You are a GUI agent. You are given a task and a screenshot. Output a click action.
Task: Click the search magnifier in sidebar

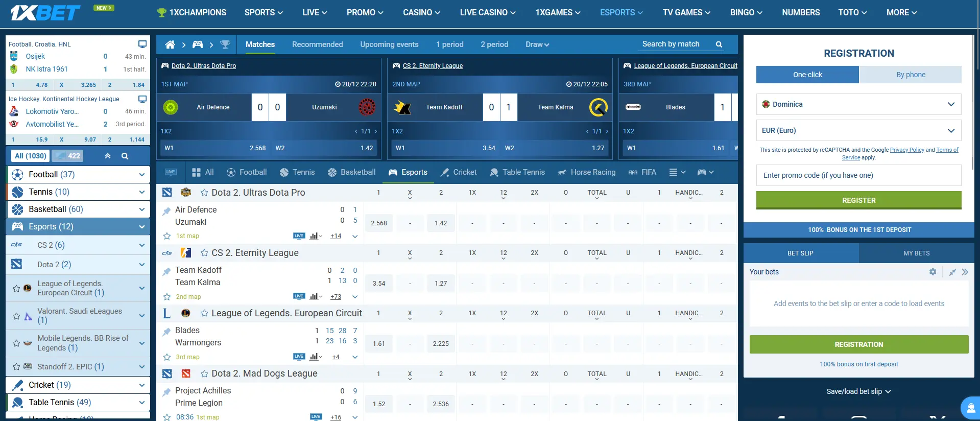pos(125,156)
